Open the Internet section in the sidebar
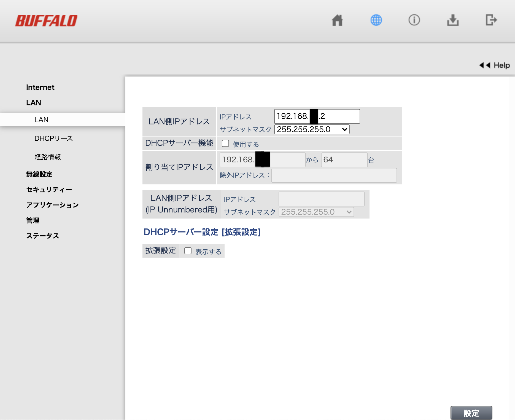 coord(40,87)
